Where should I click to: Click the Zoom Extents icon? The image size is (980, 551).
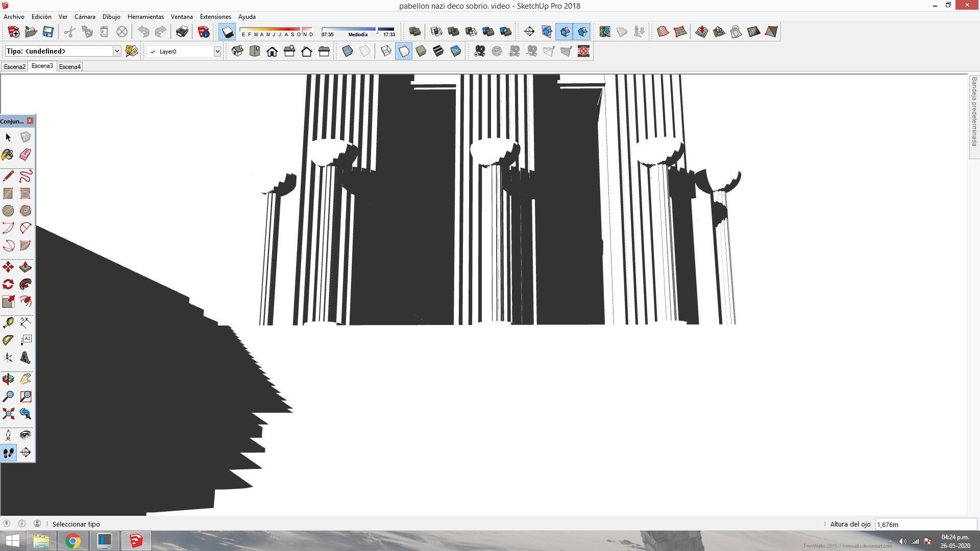[x=8, y=414]
